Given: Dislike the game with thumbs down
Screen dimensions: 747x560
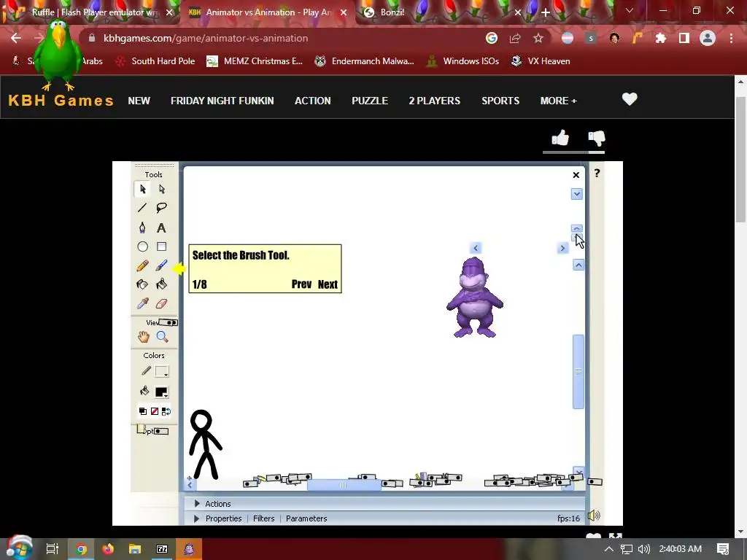Looking at the screenshot, I should (597, 138).
